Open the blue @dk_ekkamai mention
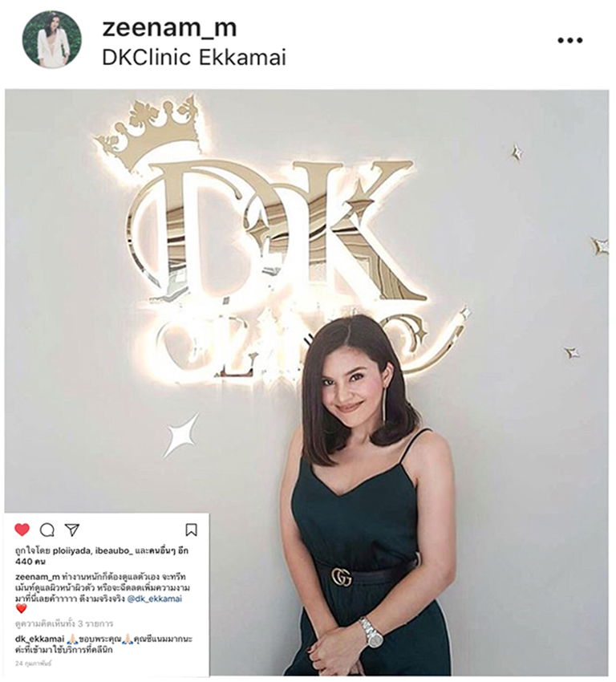Image resolution: width=616 pixels, height=682 pixels. click(x=154, y=599)
